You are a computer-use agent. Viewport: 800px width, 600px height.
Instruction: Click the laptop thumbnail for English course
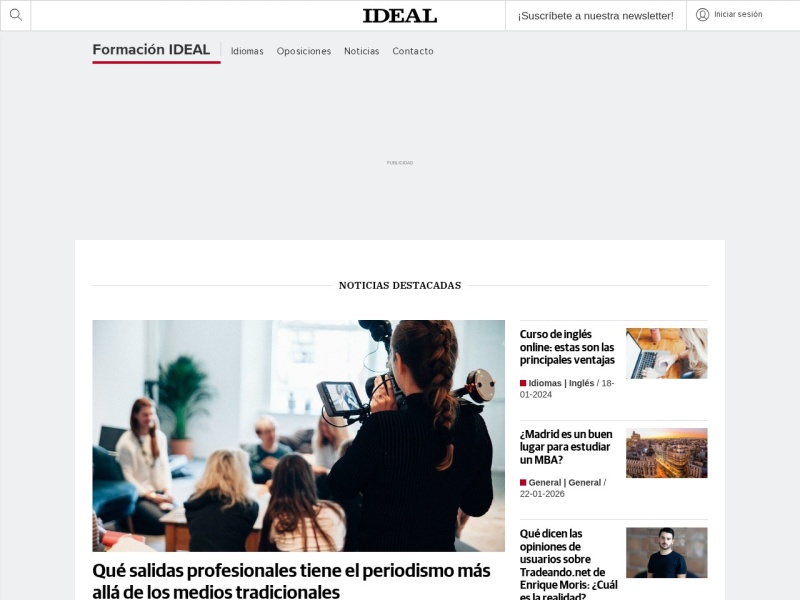[666, 353]
